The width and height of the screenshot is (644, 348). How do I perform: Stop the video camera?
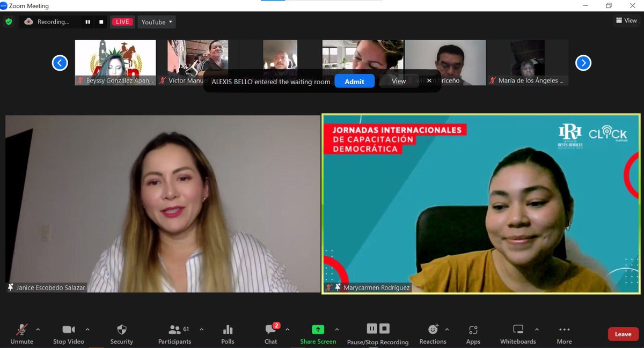click(x=68, y=334)
